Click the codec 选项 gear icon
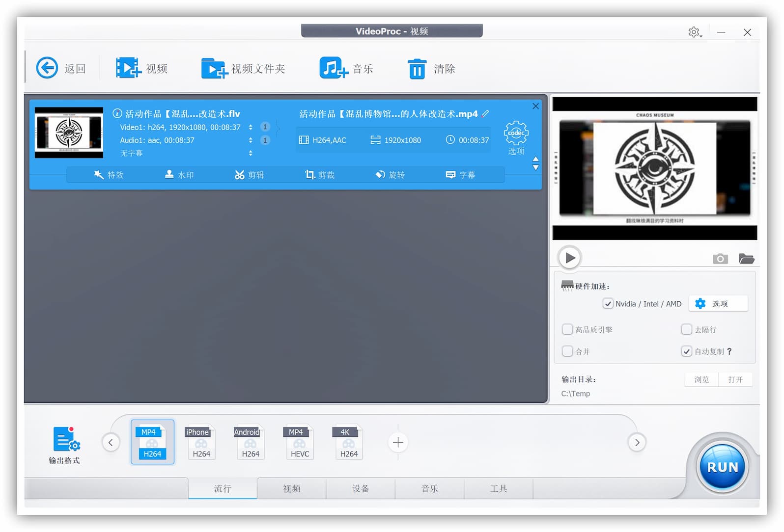Viewport: 784px width, 532px height. tap(516, 133)
